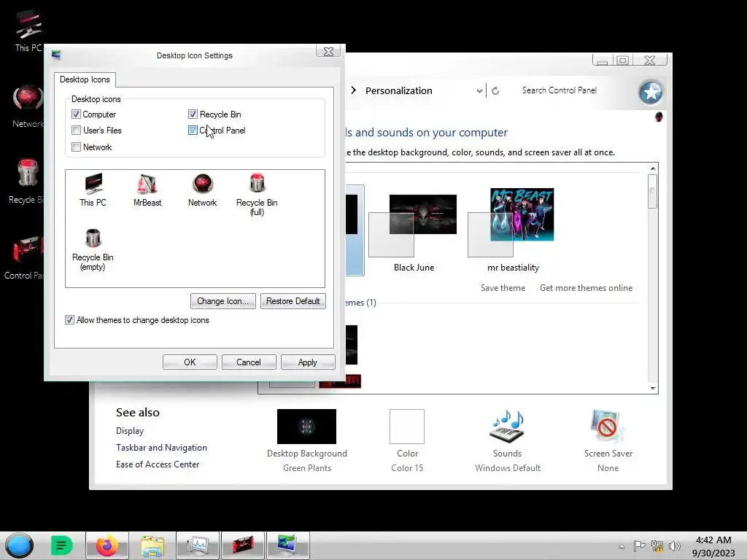747x560 pixels.
Task: Open the Start orb on taskbar
Action: click(20, 545)
